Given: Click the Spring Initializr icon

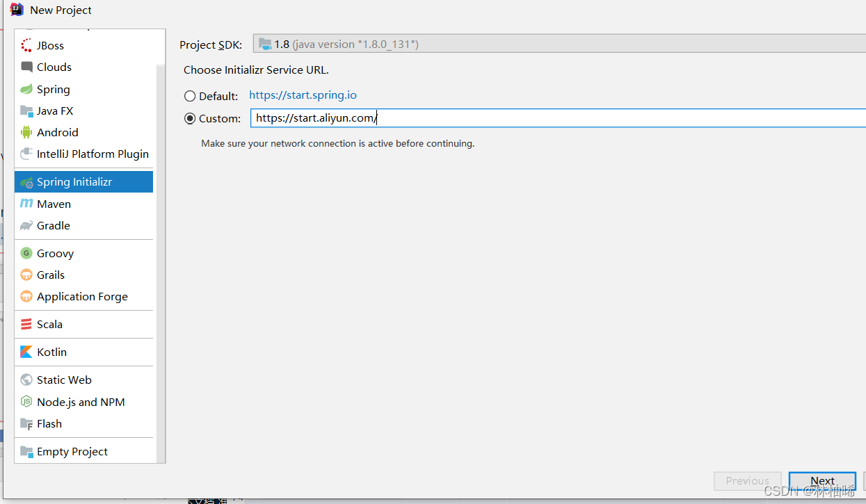Looking at the screenshot, I should 26,182.
